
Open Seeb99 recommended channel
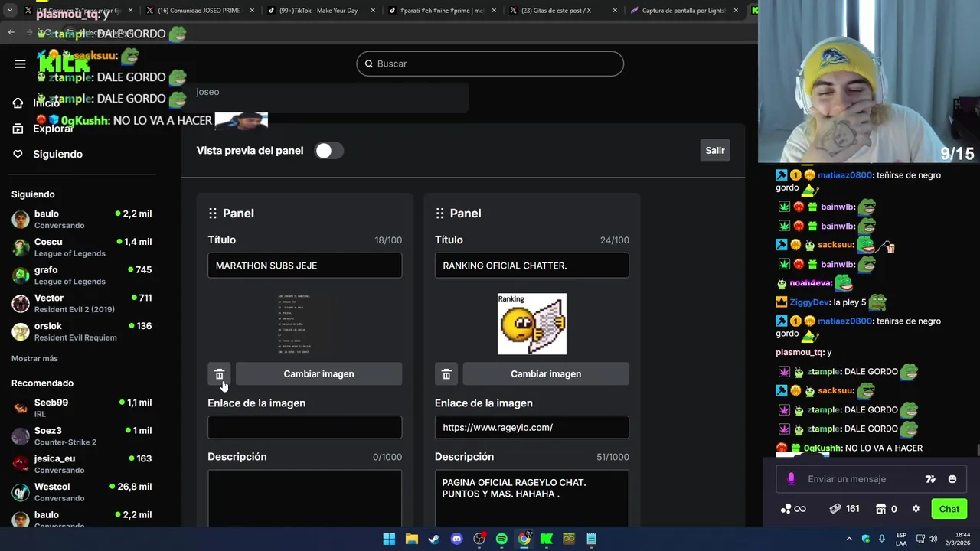coord(81,408)
